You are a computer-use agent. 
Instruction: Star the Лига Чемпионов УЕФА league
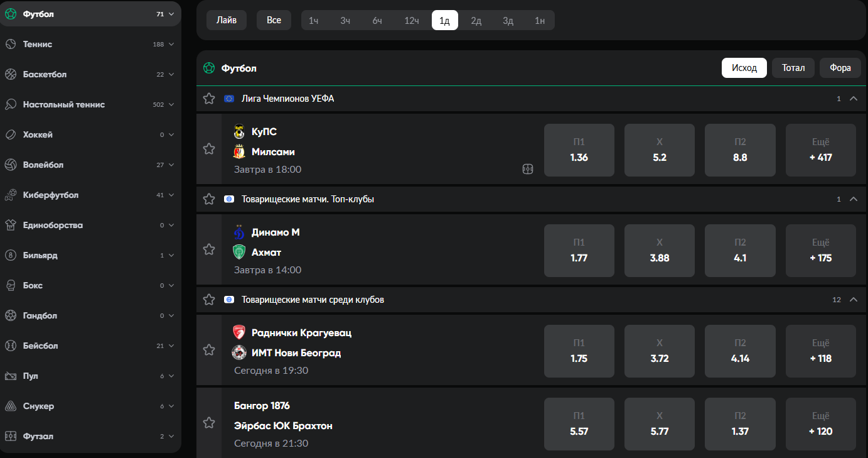click(x=209, y=99)
